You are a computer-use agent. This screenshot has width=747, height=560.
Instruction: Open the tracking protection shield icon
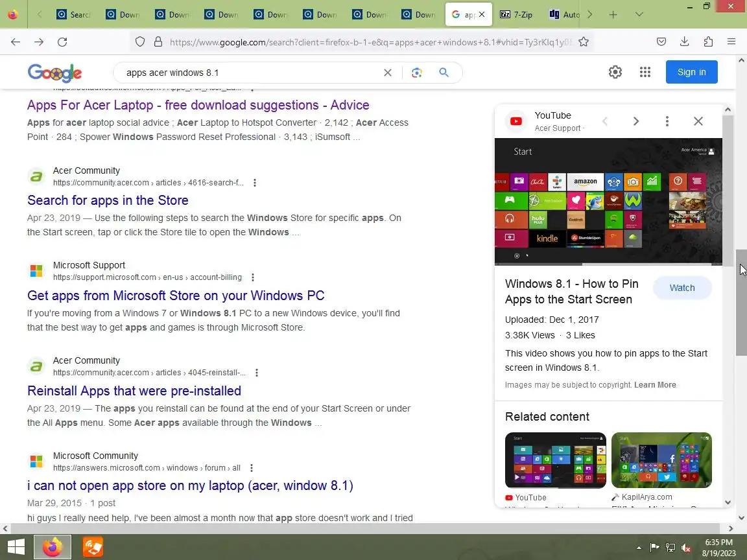point(139,42)
